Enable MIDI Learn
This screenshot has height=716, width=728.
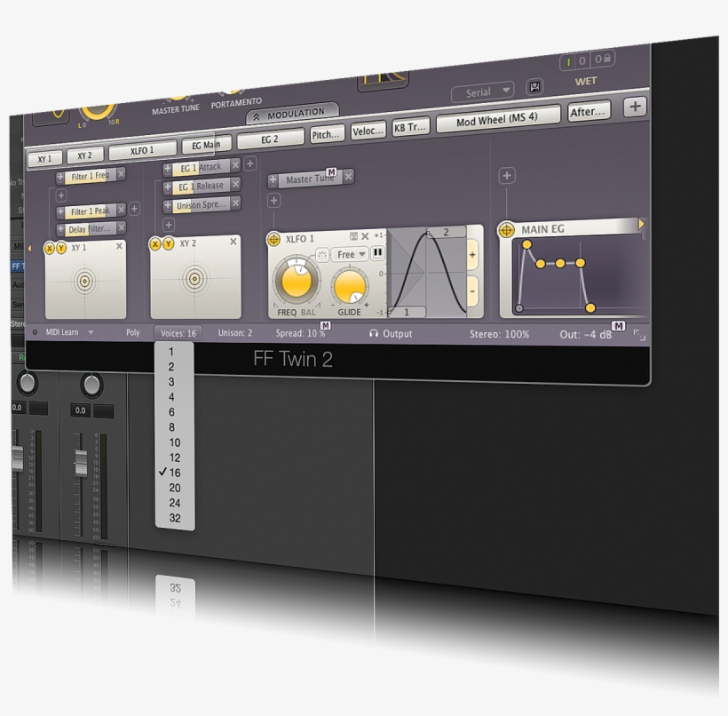(x=62, y=332)
